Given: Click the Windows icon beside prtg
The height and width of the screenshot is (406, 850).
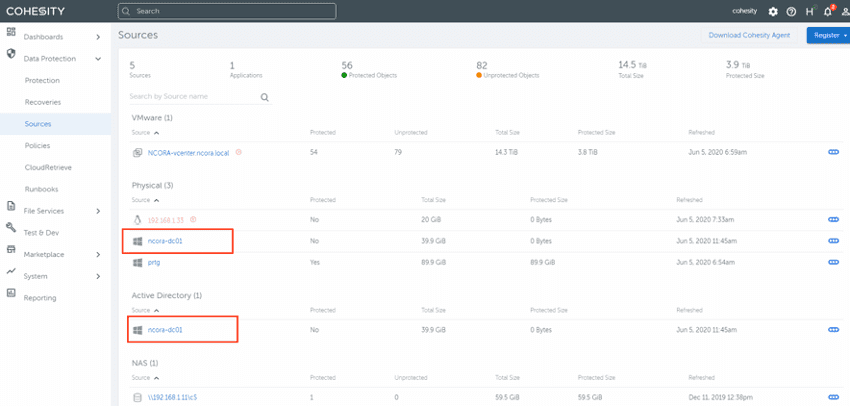Looking at the screenshot, I should (137, 263).
